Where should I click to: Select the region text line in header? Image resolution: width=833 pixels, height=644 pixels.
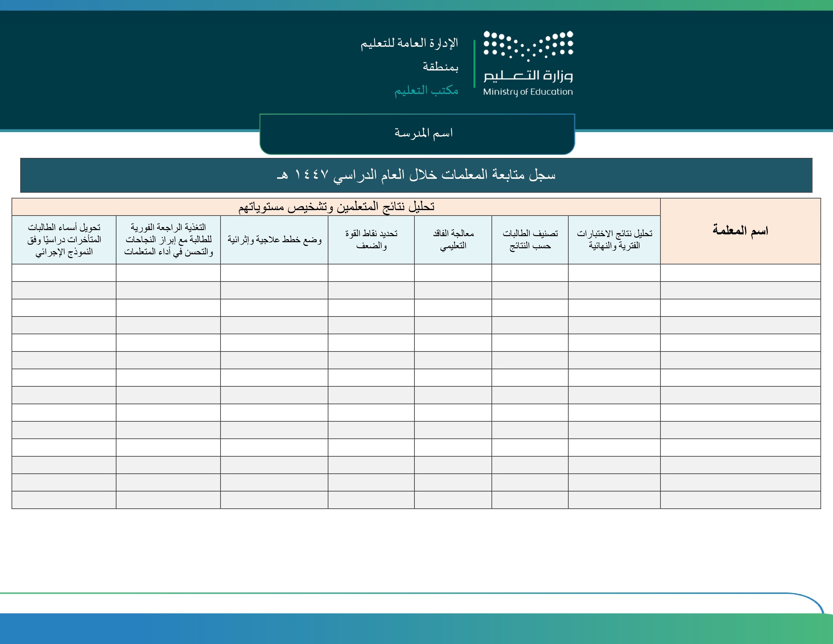pyautogui.click(x=440, y=67)
